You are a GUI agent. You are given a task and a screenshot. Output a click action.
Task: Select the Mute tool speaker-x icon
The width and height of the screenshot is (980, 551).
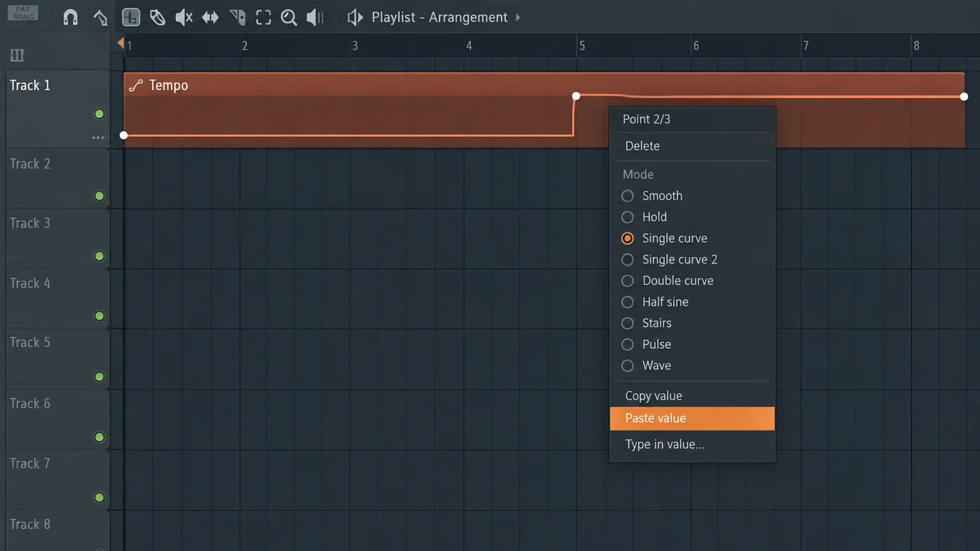tap(184, 17)
